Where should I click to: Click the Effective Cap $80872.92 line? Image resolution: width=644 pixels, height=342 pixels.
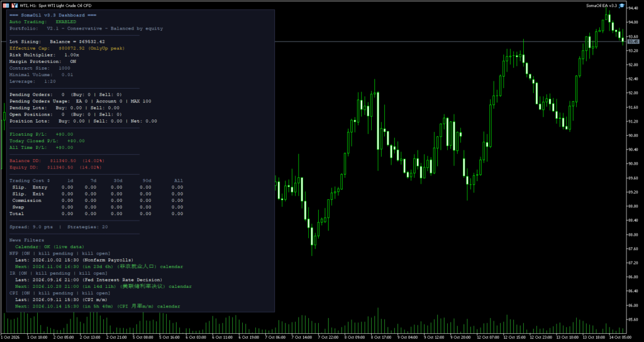click(x=67, y=48)
